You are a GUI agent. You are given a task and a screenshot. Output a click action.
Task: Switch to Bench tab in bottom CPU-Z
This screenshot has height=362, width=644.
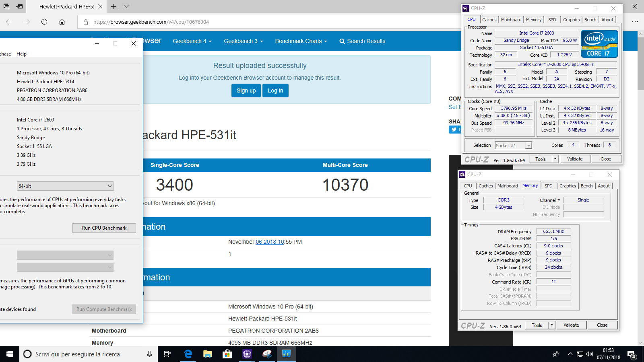pyautogui.click(x=586, y=186)
